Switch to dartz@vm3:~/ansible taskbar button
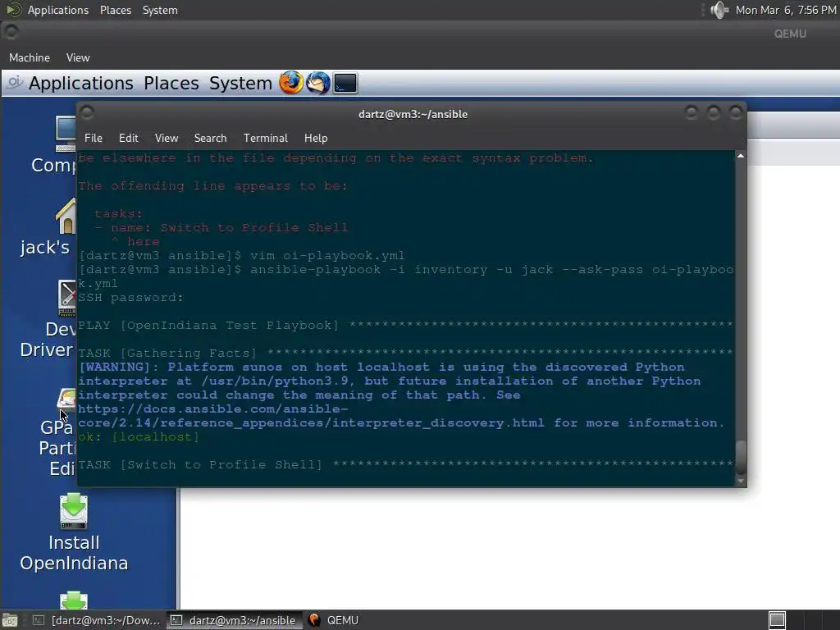Screen dimensions: 840x630 tap(234, 620)
